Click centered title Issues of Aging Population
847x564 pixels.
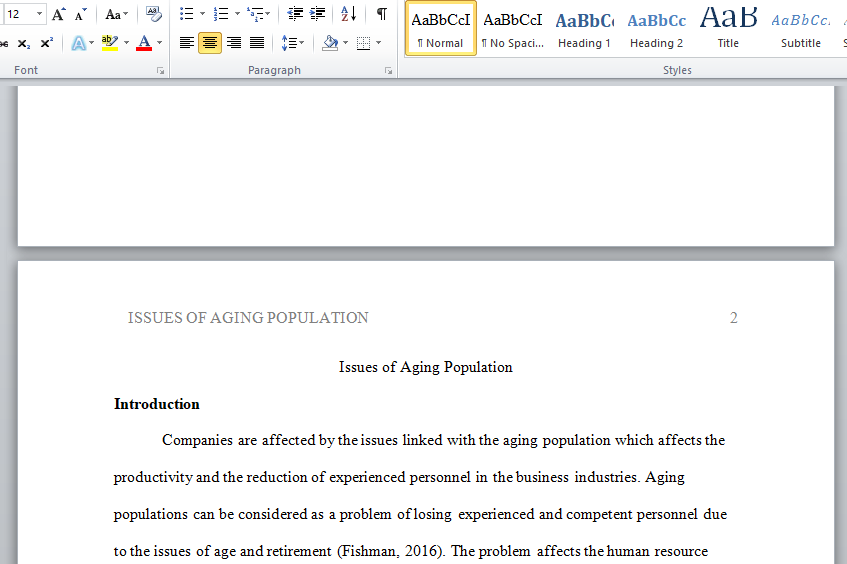[426, 367]
